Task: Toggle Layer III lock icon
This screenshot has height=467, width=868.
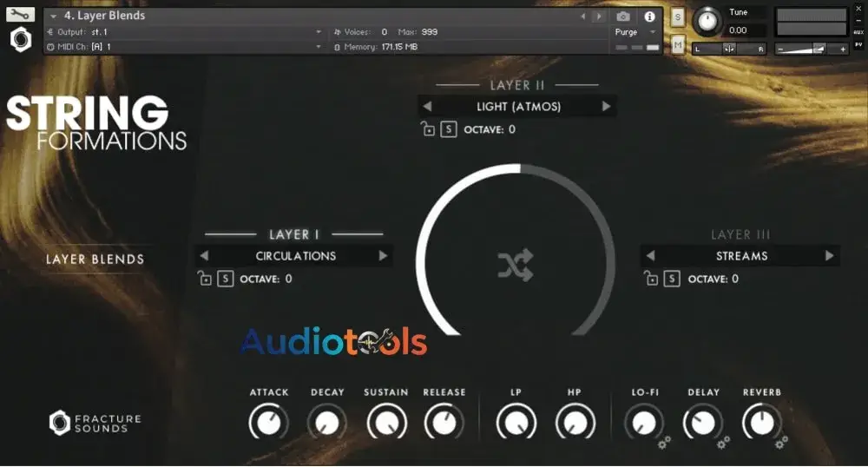Action: coord(651,279)
